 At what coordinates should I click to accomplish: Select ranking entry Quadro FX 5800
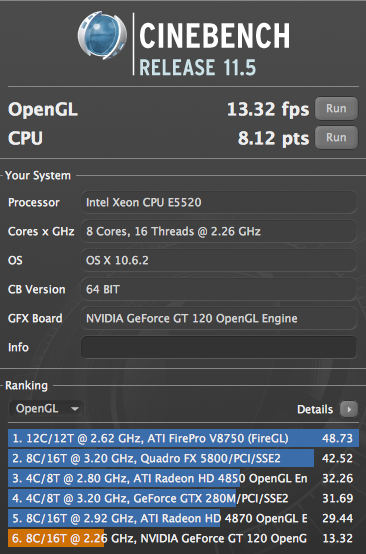[x=183, y=458]
